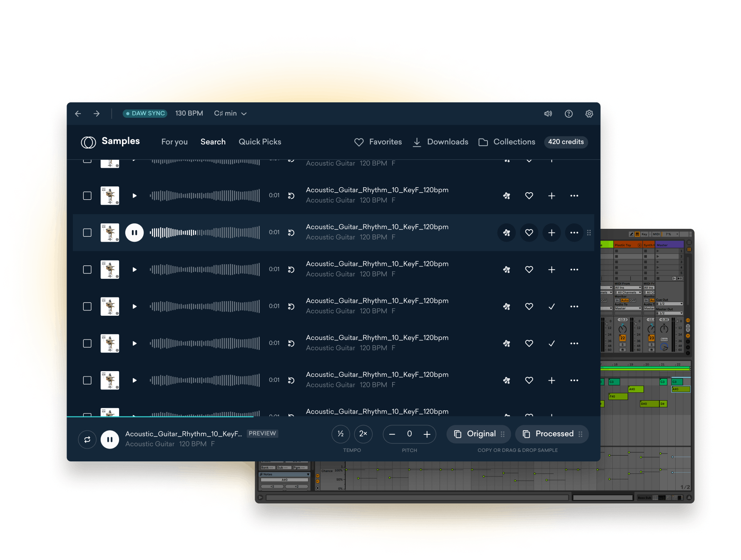
Task: Lower pitch with the minus button
Action: coord(392,434)
